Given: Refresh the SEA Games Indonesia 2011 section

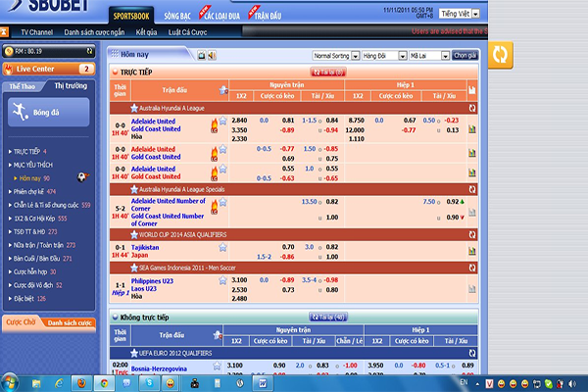Looking at the screenshot, I should pos(472,268).
